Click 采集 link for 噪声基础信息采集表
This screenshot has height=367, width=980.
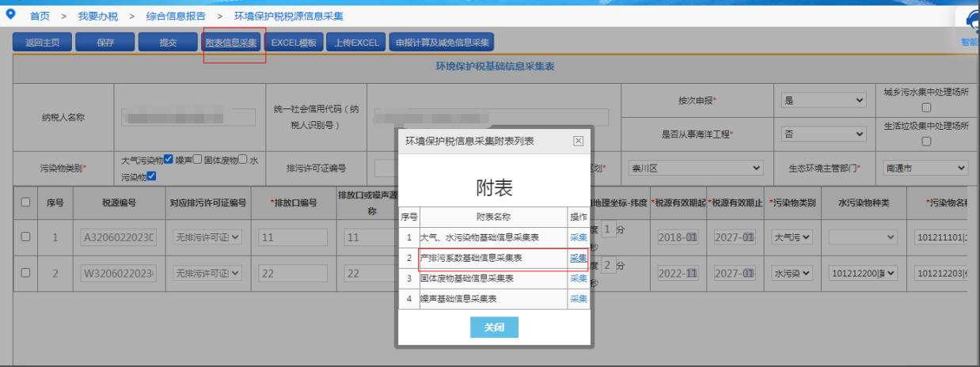coord(579,299)
